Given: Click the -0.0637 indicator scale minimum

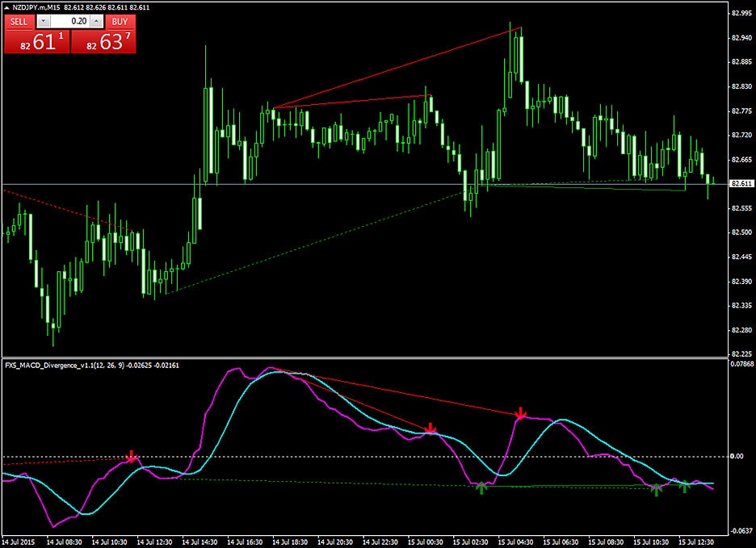Looking at the screenshot, I should (x=741, y=531).
